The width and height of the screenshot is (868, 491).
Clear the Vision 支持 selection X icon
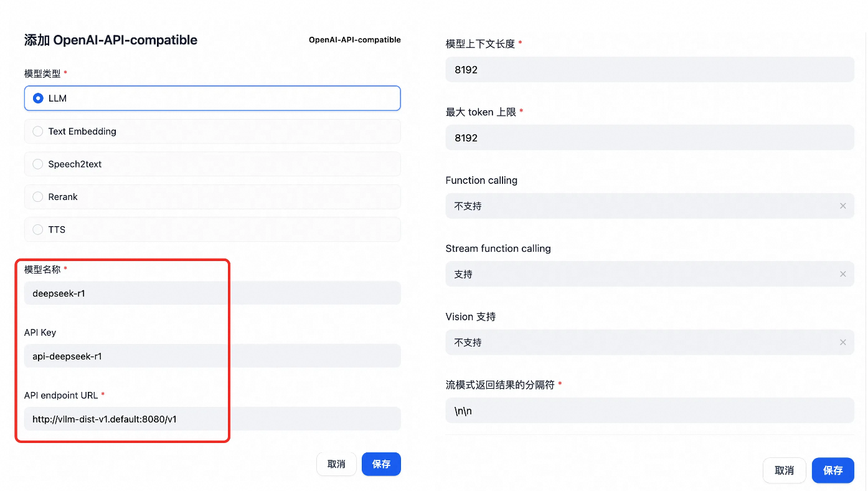pyautogui.click(x=843, y=342)
